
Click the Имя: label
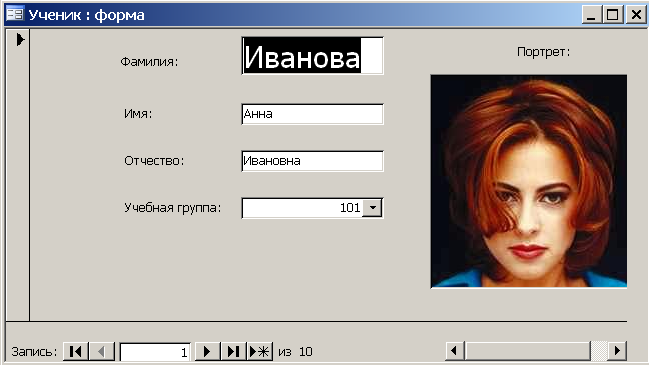pos(138,113)
